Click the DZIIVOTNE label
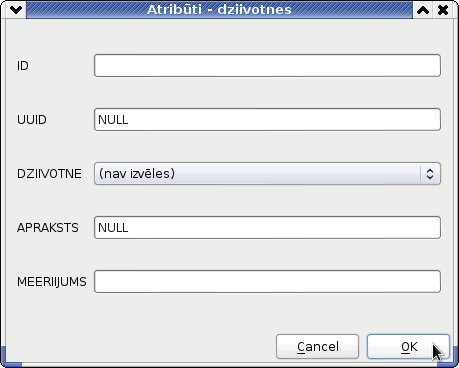The height and width of the screenshot is (368, 459). tap(49, 174)
